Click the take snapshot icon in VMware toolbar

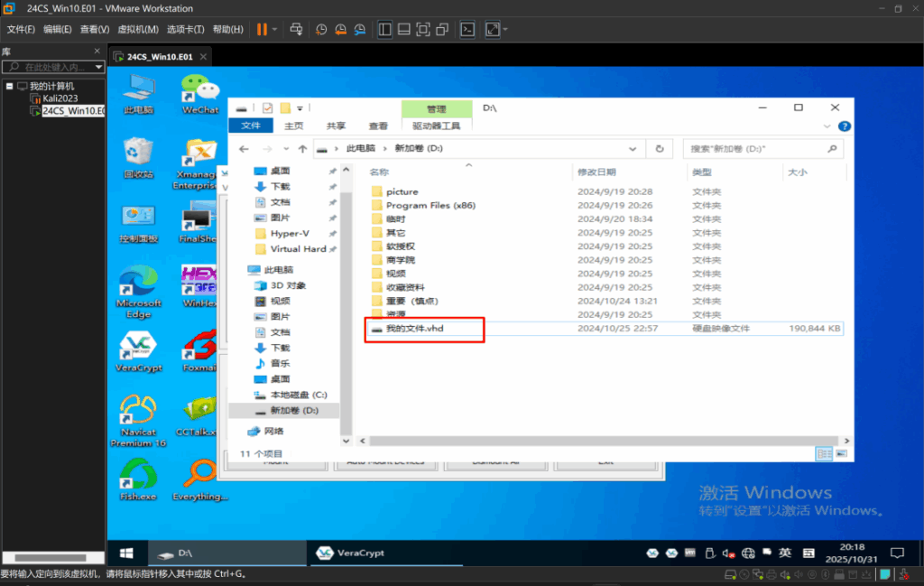point(321,29)
